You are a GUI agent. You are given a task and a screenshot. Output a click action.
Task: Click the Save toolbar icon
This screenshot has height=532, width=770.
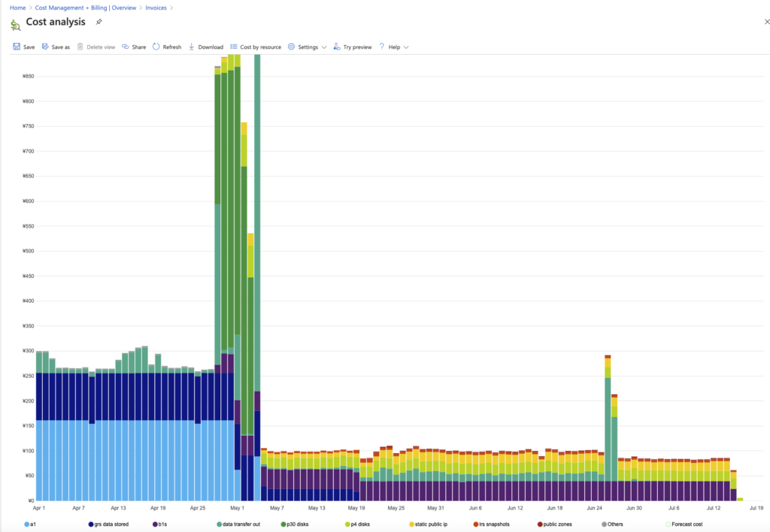[x=17, y=47]
